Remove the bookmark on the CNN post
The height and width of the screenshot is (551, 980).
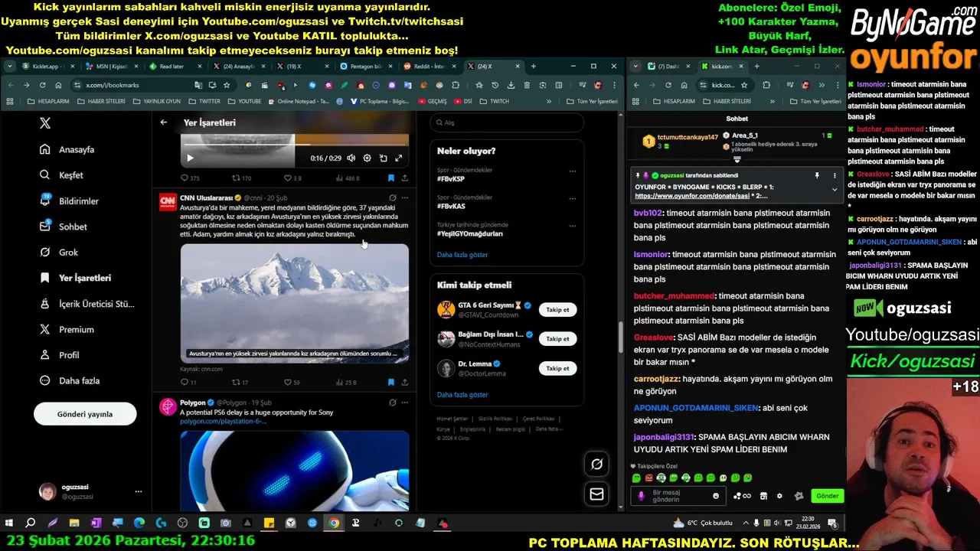(x=391, y=382)
